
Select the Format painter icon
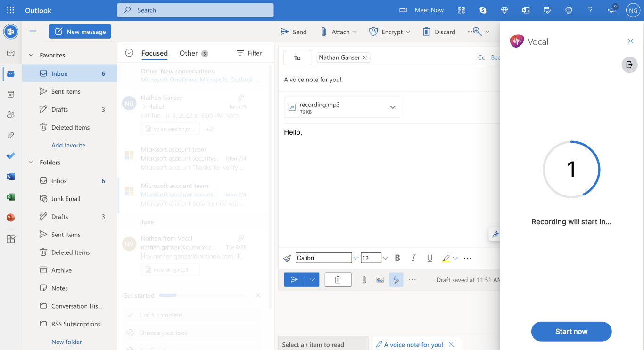coord(287,258)
